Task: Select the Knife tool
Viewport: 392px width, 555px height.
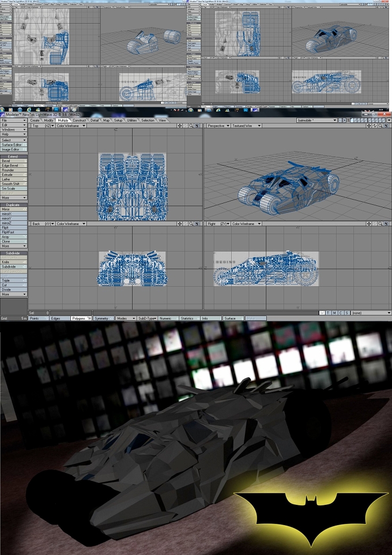Action: click(13, 262)
